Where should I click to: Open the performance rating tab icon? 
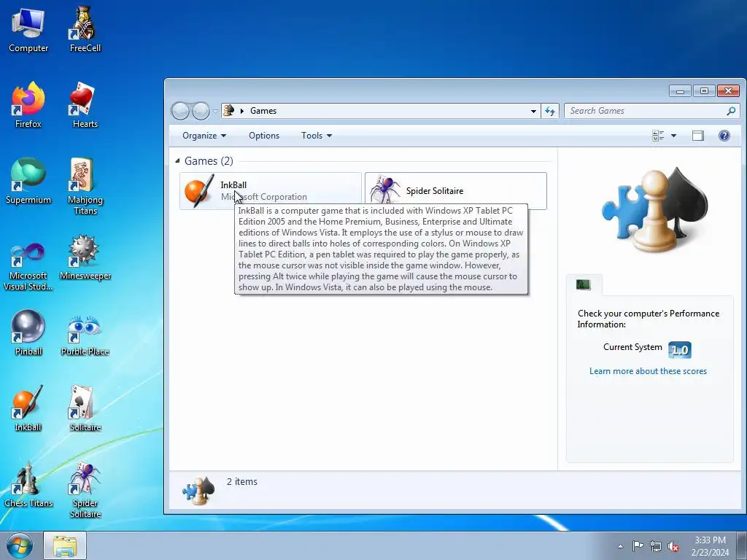point(584,285)
